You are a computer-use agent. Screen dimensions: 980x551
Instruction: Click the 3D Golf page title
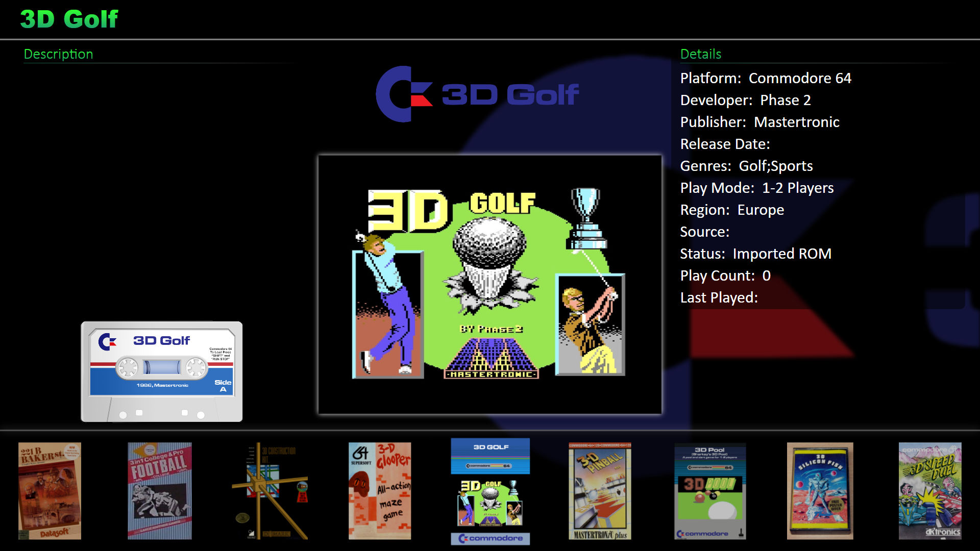[69, 19]
